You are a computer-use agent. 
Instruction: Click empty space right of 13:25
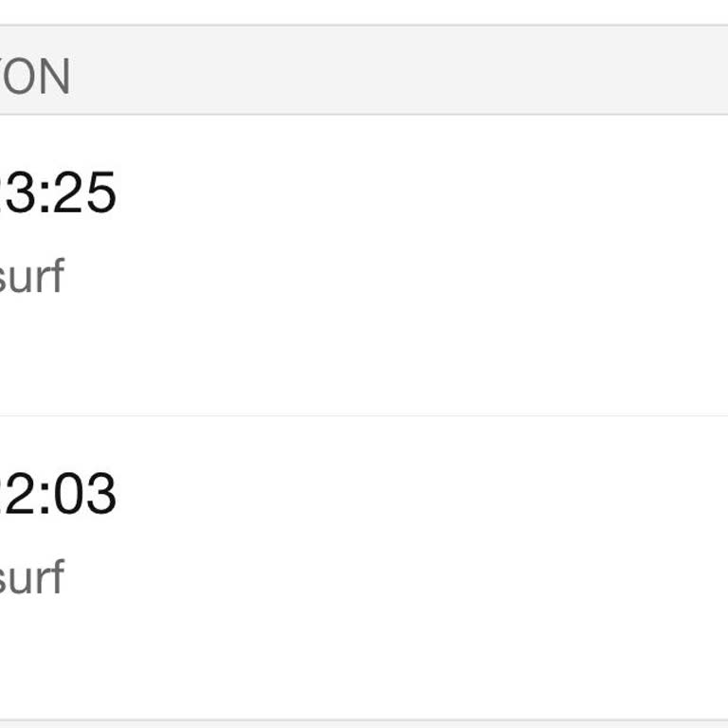tap(379, 193)
